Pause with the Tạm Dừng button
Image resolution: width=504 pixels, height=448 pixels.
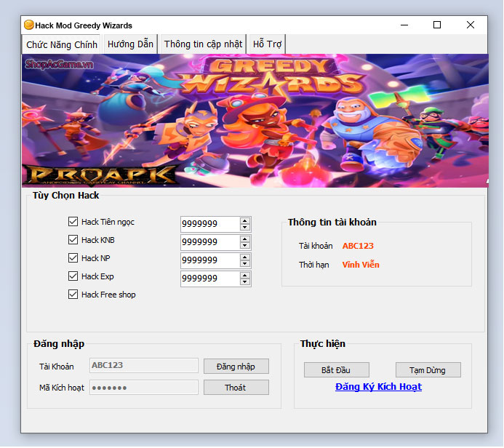tap(428, 370)
